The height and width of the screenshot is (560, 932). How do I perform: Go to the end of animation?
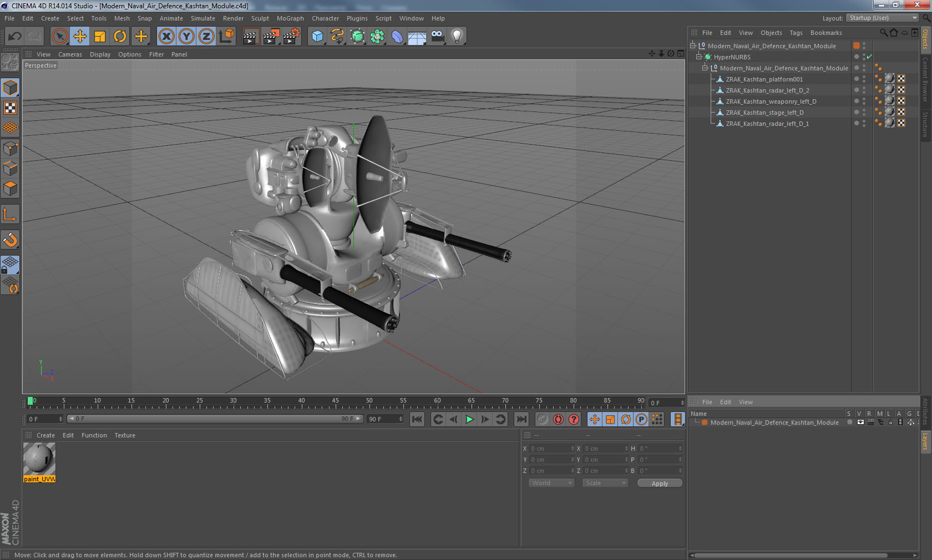tap(521, 419)
